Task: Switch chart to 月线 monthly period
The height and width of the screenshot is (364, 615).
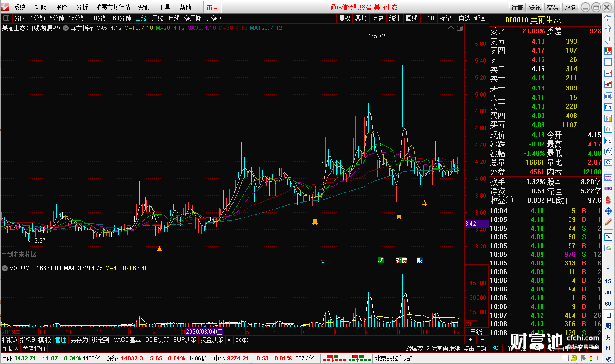Action: click(x=174, y=18)
